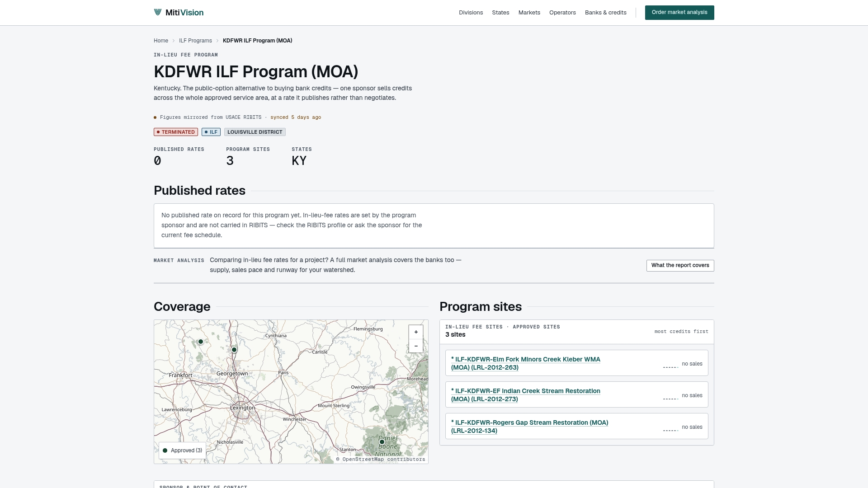Image resolution: width=868 pixels, height=488 pixels.
Task: Zoom in on the coverage map
Action: (x=416, y=332)
